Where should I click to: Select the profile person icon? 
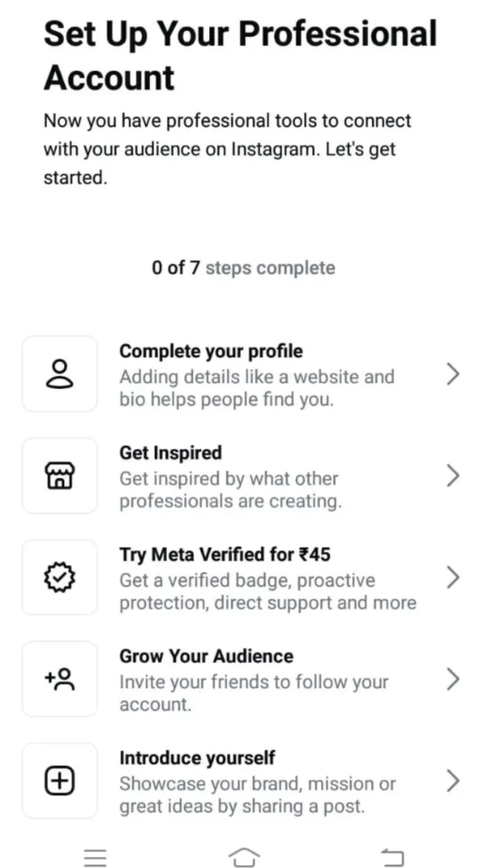click(x=59, y=373)
